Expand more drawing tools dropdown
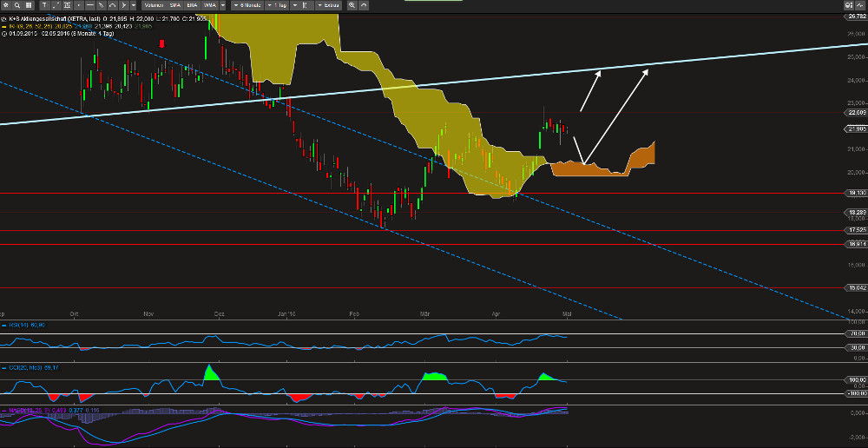The image size is (868, 448). 134,5
